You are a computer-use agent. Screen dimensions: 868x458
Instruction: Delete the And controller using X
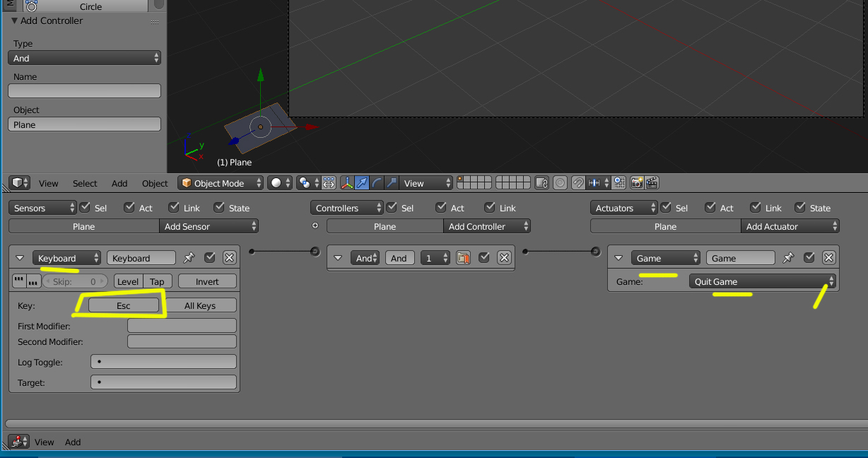[503, 258]
